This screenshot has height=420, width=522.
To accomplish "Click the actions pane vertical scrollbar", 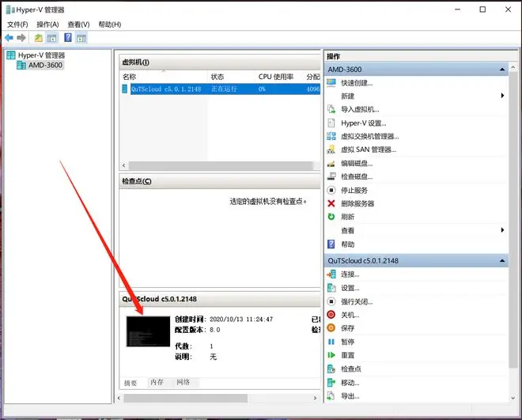I will point(513,220).
